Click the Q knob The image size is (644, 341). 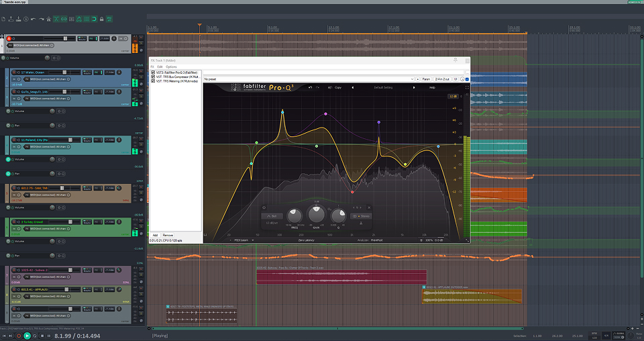coord(338,215)
